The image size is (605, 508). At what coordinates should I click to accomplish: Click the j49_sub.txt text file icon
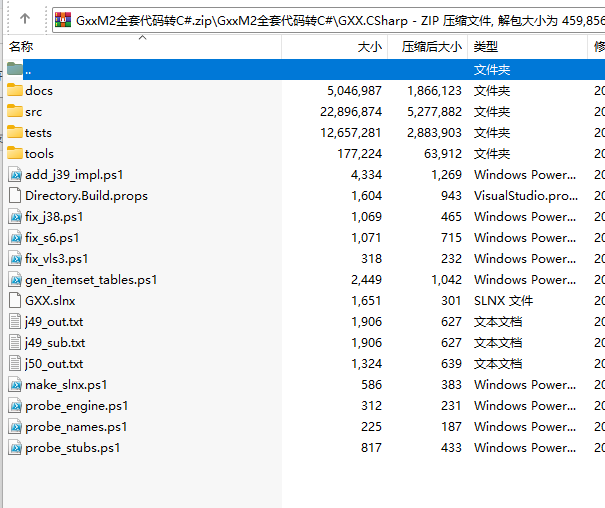pos(15,343)
